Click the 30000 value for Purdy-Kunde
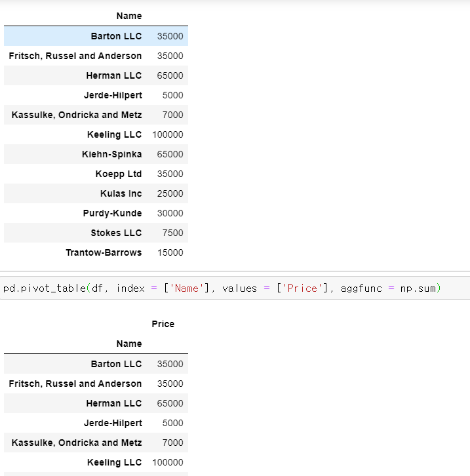 click(x=170, y=213)
